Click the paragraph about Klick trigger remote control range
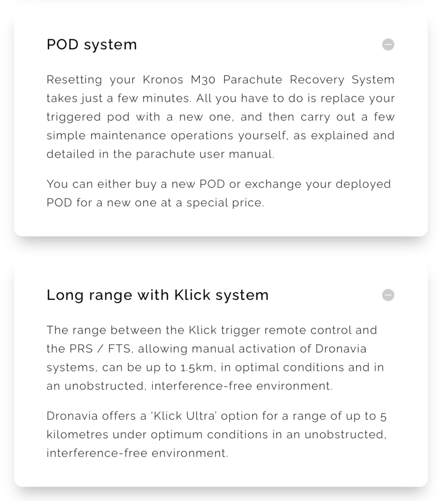Screen dimensions: 448x501 click(x=215, y=358)
